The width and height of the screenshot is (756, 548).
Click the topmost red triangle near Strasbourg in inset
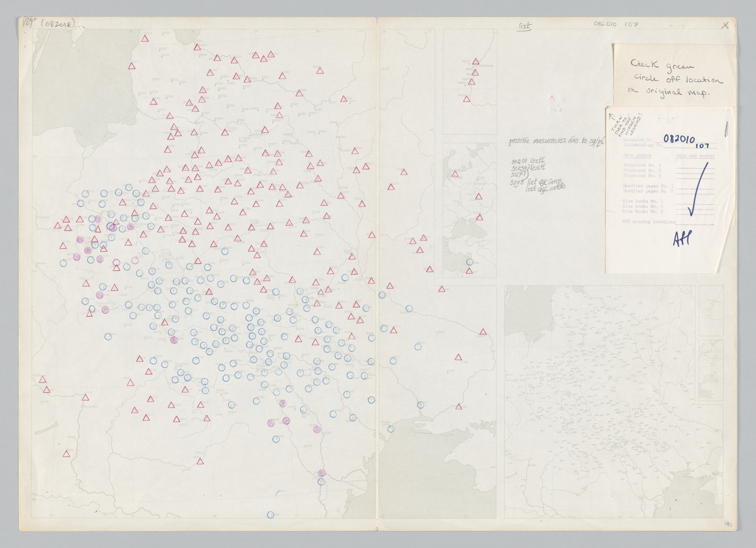pos(476,61)
